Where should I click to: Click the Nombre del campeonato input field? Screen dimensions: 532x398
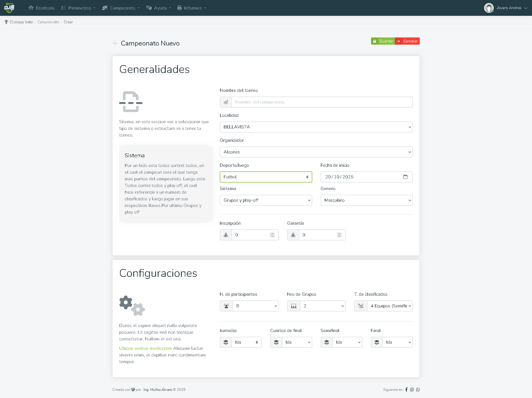click(322, 102)
